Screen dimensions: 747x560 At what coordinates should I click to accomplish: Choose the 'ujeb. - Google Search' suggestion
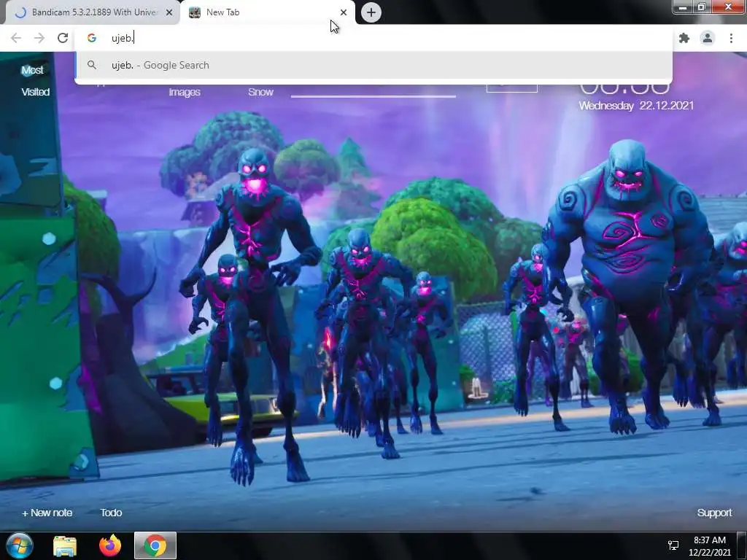(373, 65)
